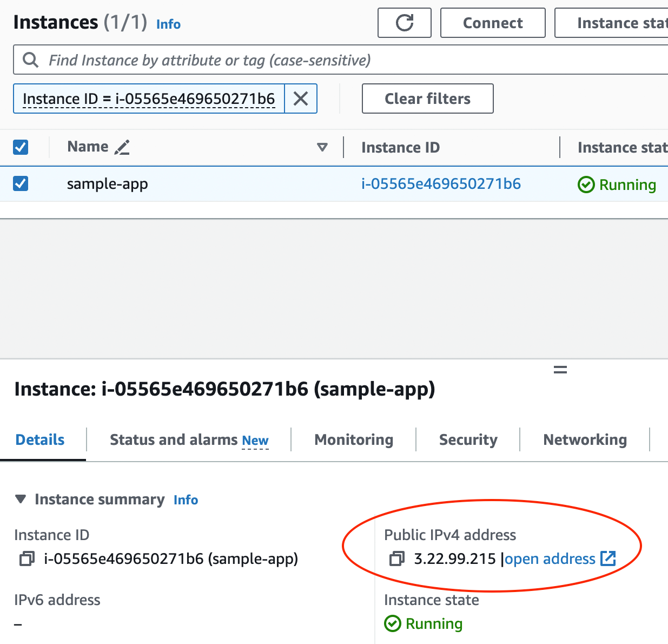Remove the Instance ID filter with X
668x644 pixels.
[301, 98]
